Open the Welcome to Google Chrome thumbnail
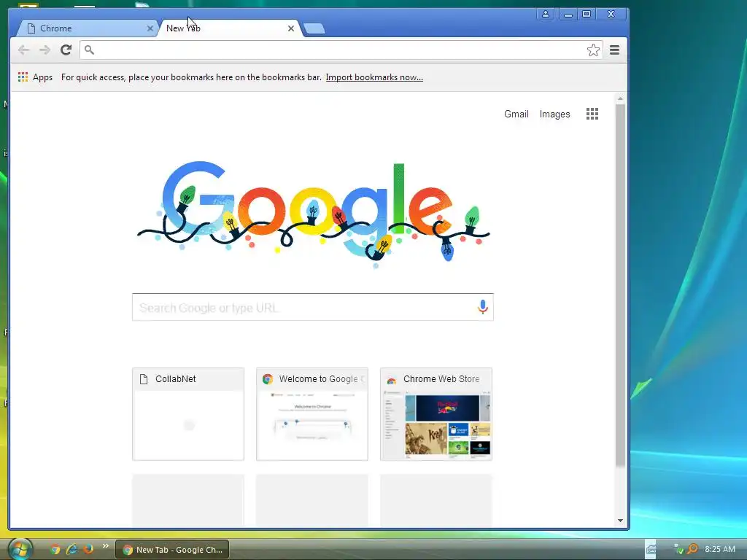This screenshot has width=747, height=560. click(312, 414)
